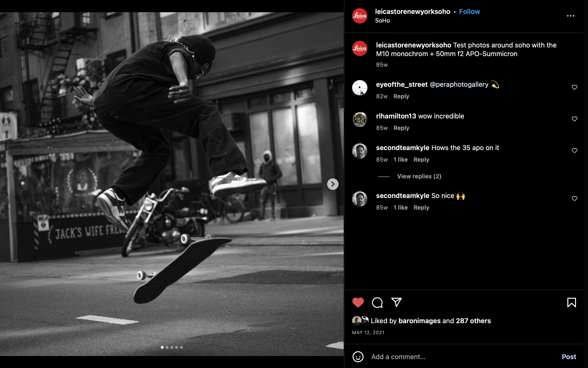The height and width of the screenshot is (368, 588).
Task: Go to next photo with arrow
Action: tap(332, 184)
